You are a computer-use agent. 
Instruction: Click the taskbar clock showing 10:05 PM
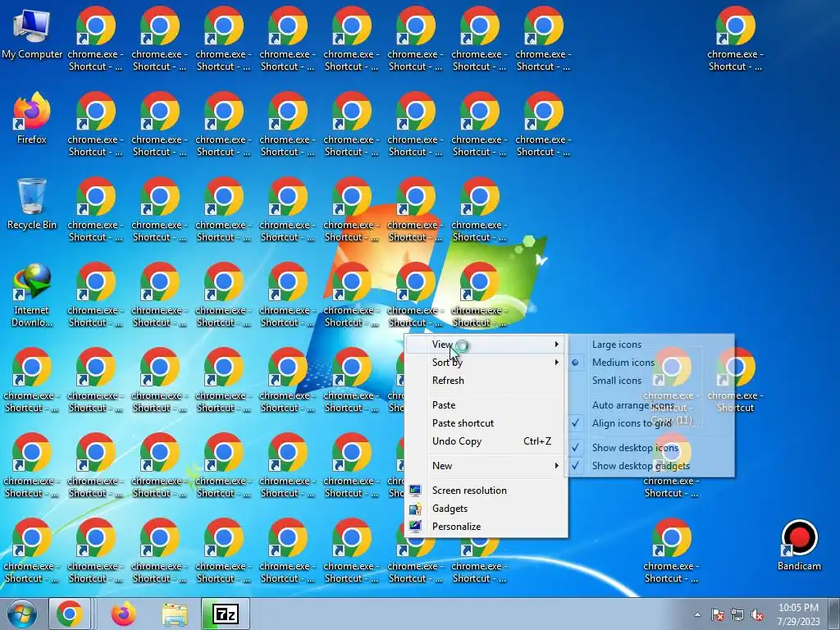click(x=798, y=608)
